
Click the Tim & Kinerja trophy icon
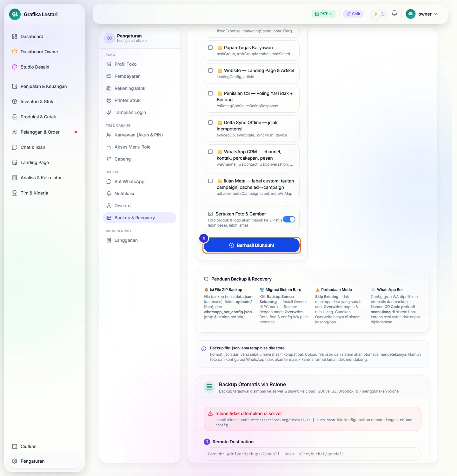tap(15, 193)
